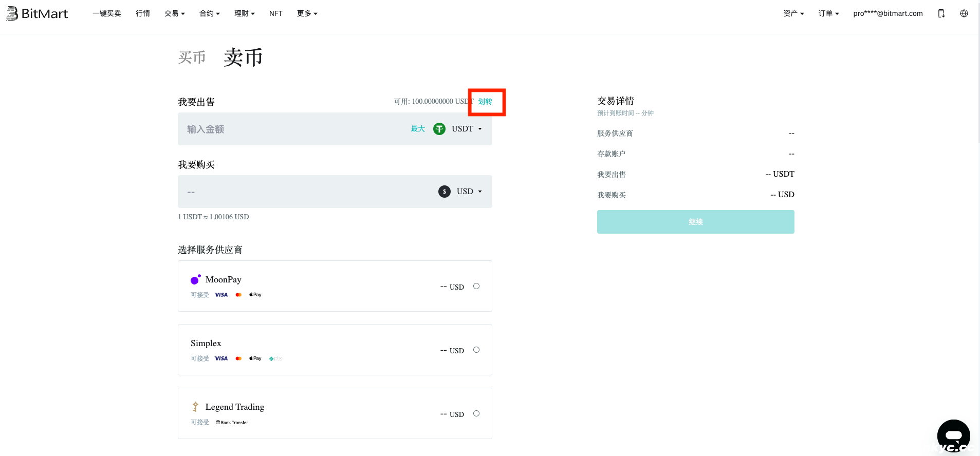The image size is (980, 456).
Task: Click the Legend Trading logo icon
Action: (x=195, y=407)
